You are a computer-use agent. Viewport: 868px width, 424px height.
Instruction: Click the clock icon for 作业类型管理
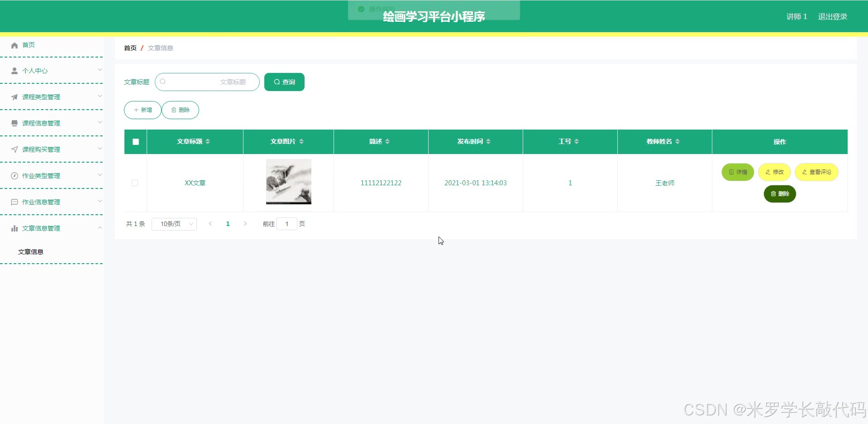(14, 175)
